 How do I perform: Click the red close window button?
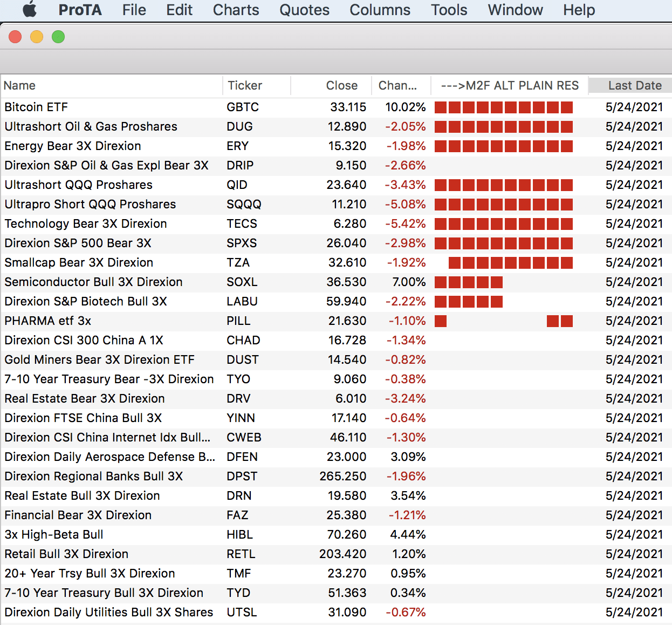(x=15, y=37)
